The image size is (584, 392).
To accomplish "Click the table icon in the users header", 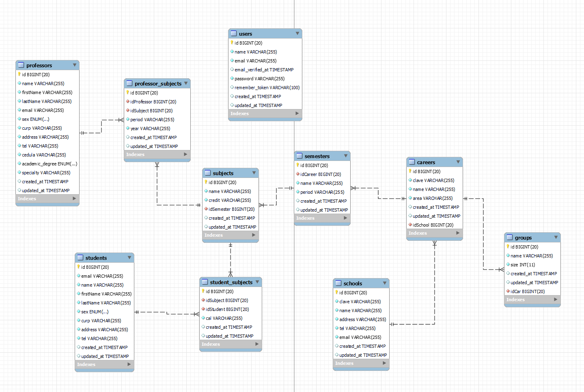I will (x=234, y=33).
